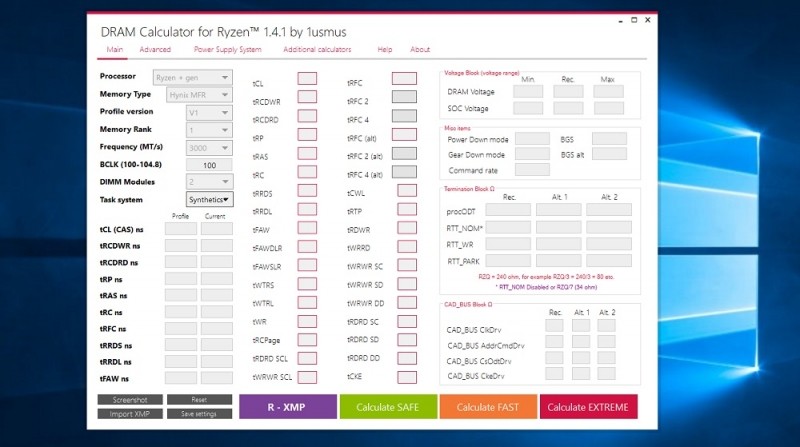Click the BCLK value field
The width and height of the screenshot is (800, 447).
[209, 165]
